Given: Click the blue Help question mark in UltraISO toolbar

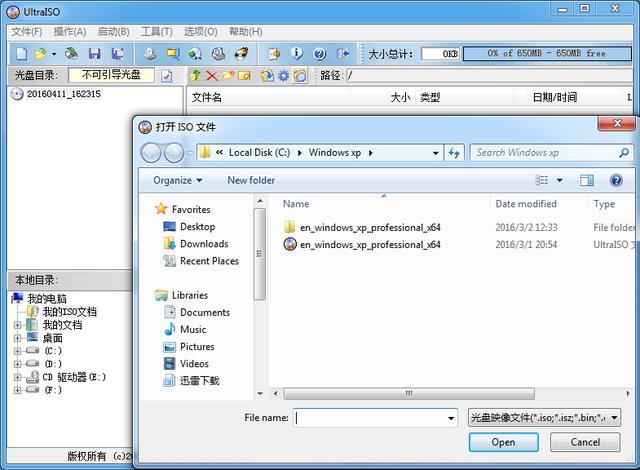Looking at the screenshot, I should click(320, 53).
